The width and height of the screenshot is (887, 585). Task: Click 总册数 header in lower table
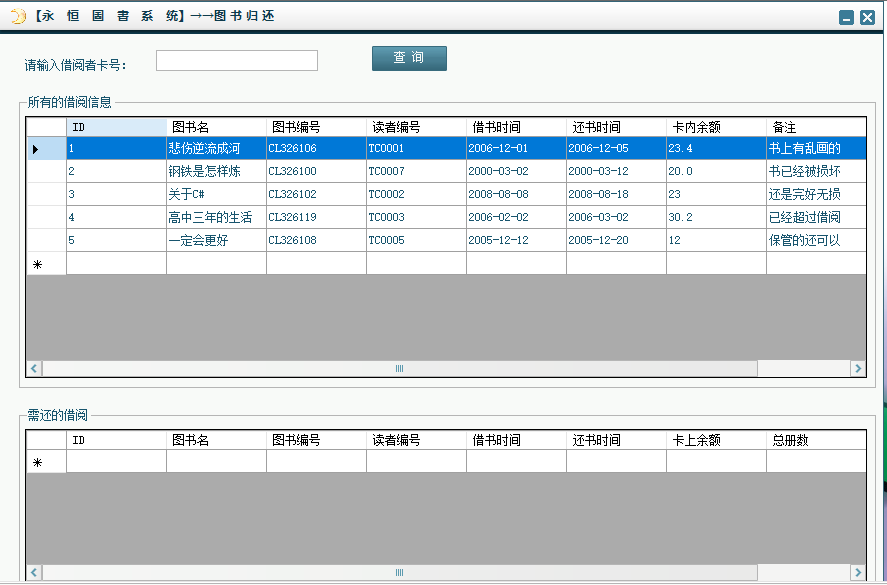816,440
